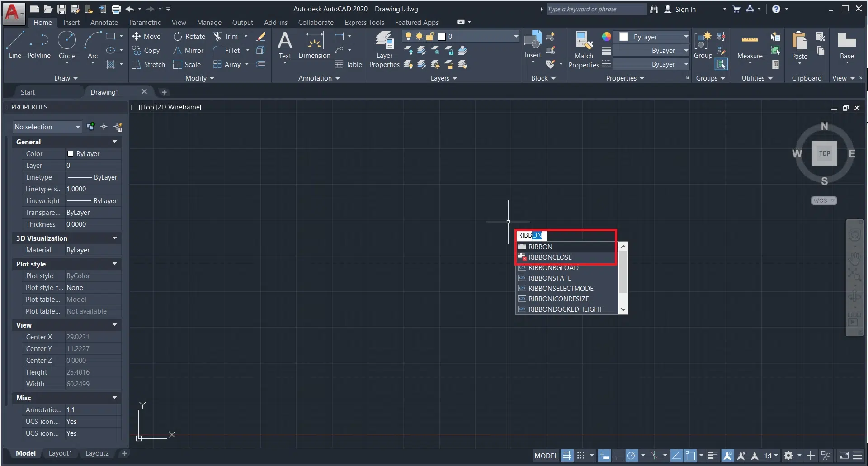Choose RIBBONCLOSE from the suggestion list

click(550, 257)
